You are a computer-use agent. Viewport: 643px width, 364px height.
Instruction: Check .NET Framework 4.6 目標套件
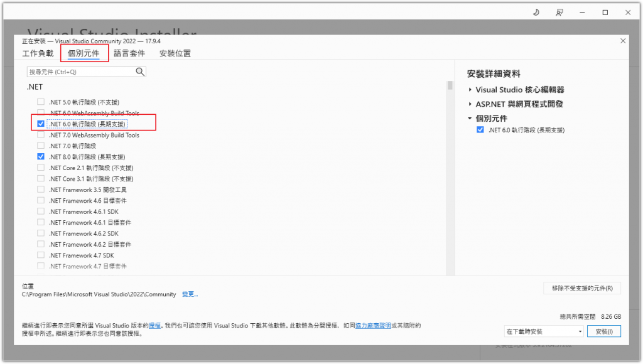coord(41,200)
